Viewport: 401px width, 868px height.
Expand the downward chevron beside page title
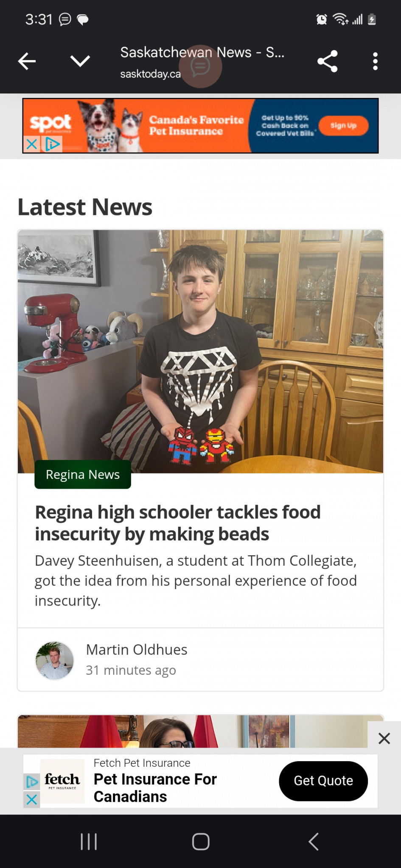click(x=80, y=61)
